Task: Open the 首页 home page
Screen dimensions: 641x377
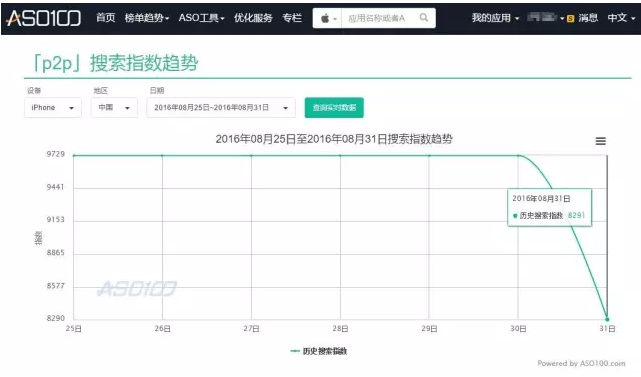Action: (105, 18)
